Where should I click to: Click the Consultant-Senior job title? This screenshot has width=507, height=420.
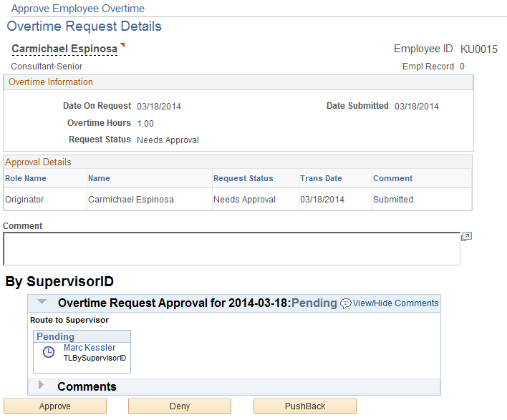point(47,67)
